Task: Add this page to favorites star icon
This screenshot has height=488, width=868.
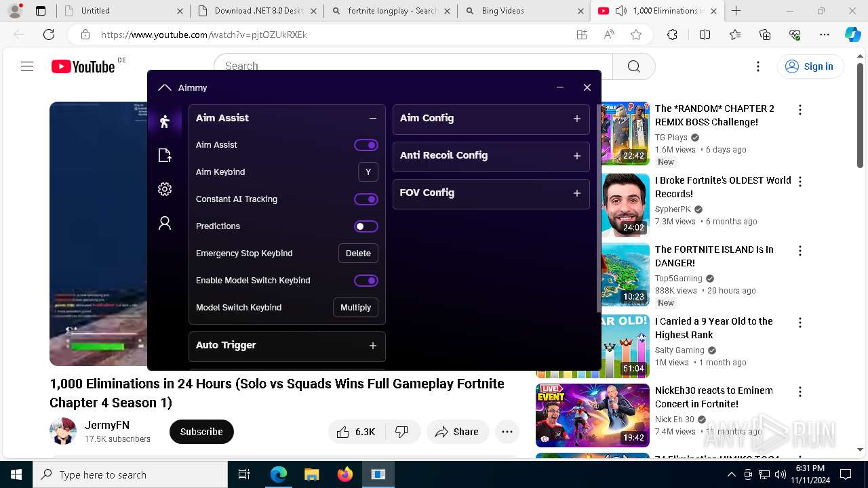Action: point(635,35)
